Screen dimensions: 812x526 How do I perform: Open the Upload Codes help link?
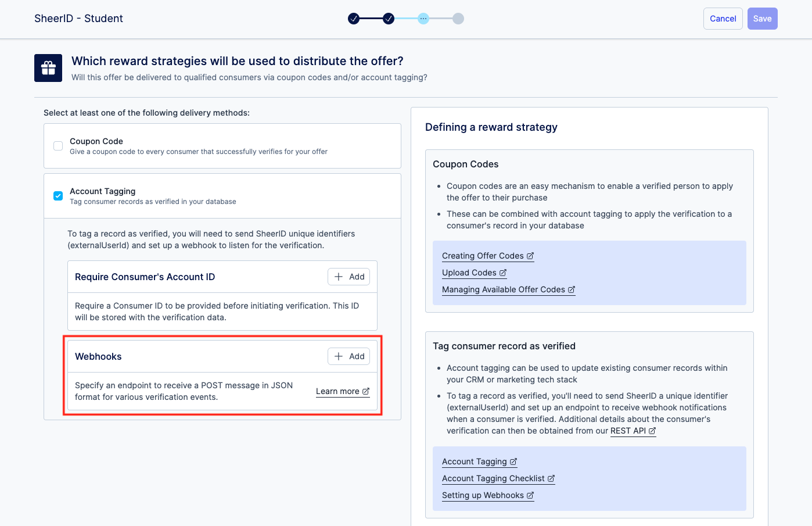point(469,273)
